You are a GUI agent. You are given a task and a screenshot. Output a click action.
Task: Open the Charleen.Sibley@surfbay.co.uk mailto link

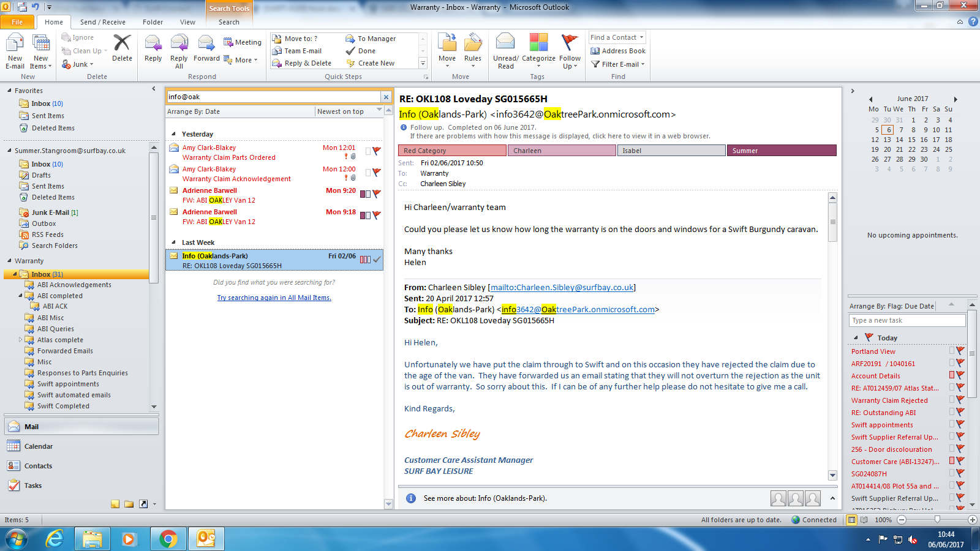click(x=563, y=287)
